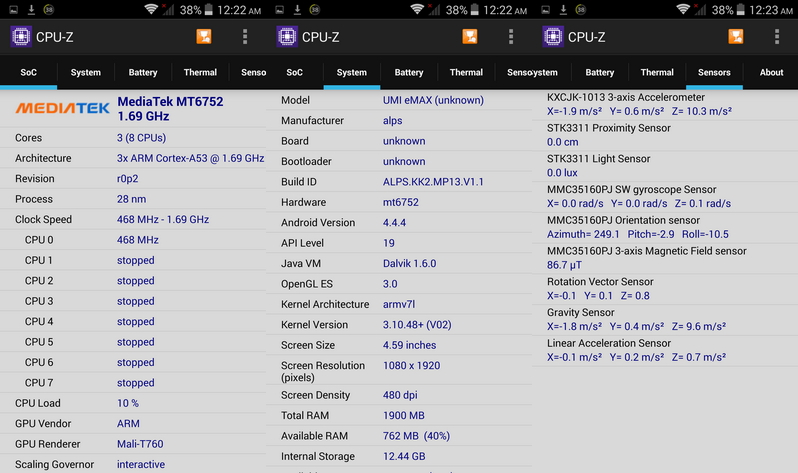Open the Battery tab in the SoC screen
This screenshot has width=798, height=473.
tap(143, 72)
